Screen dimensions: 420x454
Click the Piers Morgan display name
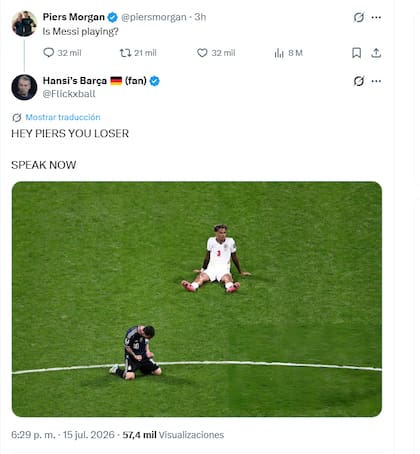point(74,17)
